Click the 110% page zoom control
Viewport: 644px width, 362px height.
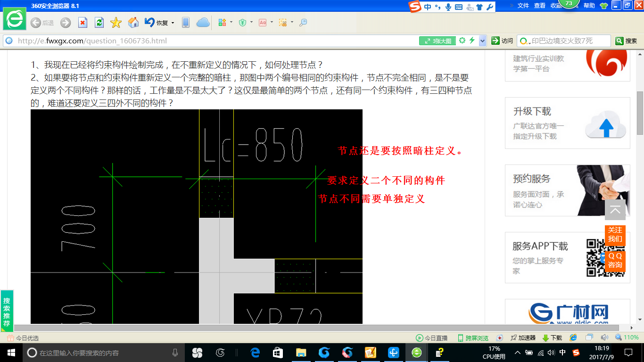(x=627, y=338)
